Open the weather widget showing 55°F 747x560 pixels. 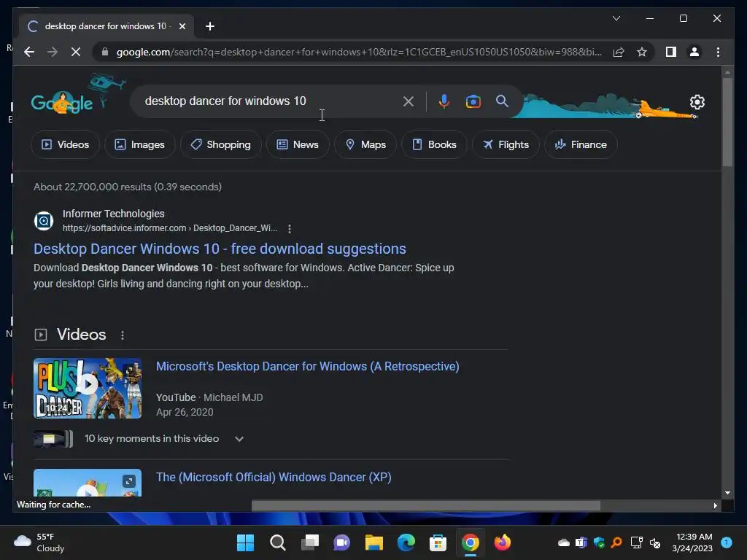coord(39,542)
